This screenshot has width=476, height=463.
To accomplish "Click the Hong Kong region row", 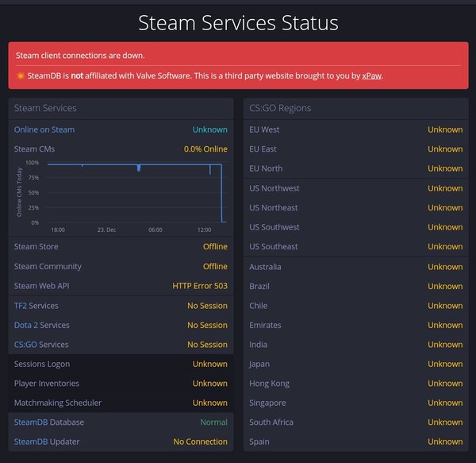I will 355,384.
